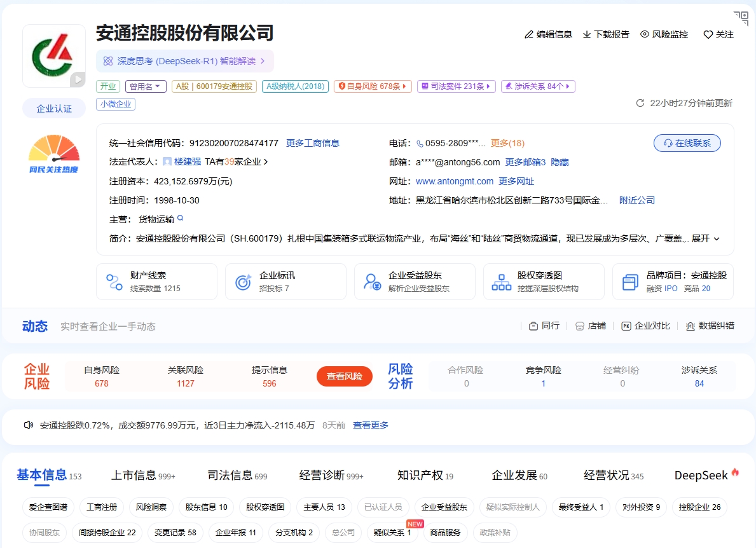This screenshot has width=756, height=548.
Task: Click the edit info pencil icon
Action: (x=529, y=35)
